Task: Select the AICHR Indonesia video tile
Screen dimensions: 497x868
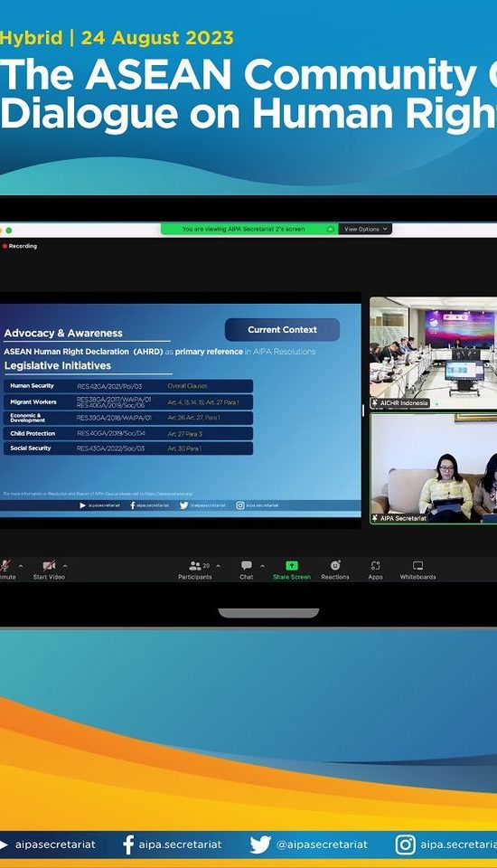Action: 434,354
